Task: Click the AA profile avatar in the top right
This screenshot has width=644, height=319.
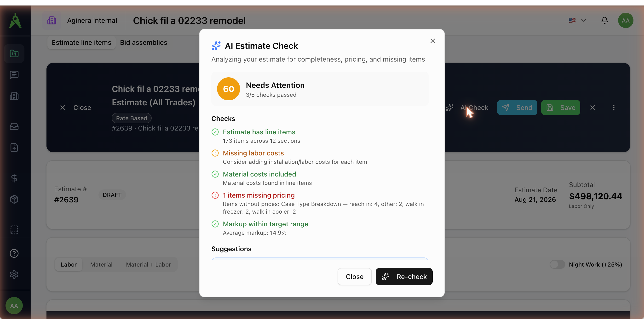Action: 626,20
